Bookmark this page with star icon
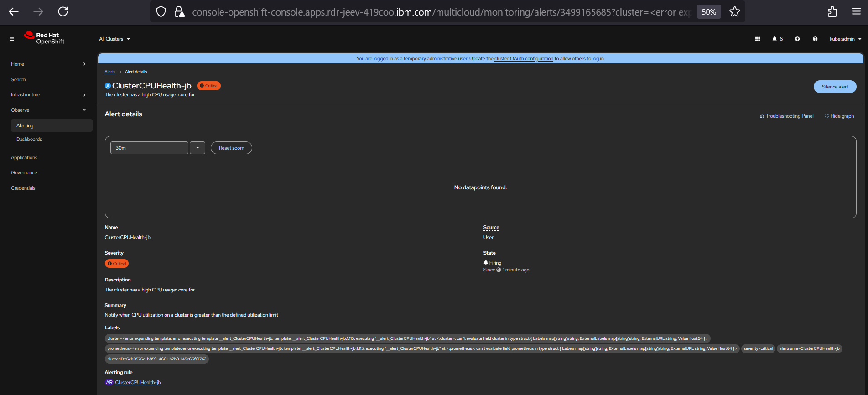The height and width of the screenshot is (395, 868). (x=735, y=12)
